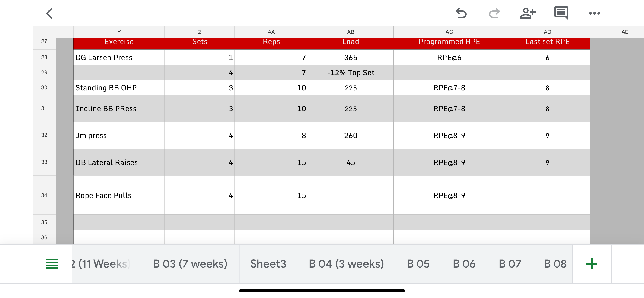This screenshot has height=298, width=644.
Task: Select the B 05 sheet tab
Action: coord(418,264)
